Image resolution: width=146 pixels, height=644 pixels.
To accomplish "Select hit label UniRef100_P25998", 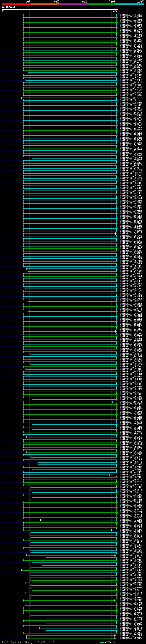I will (x=131, y=53).
